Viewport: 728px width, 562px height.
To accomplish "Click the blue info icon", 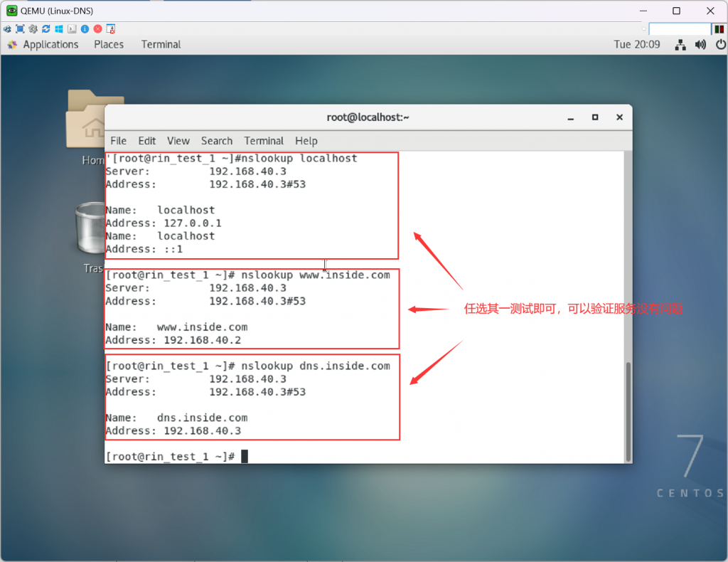I will click(x=85, y=29).
